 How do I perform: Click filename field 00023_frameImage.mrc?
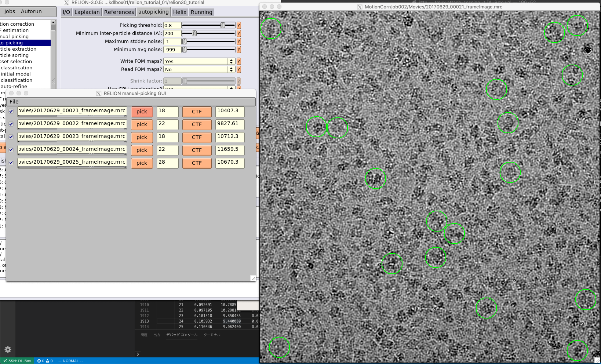[x=72, y=137]
